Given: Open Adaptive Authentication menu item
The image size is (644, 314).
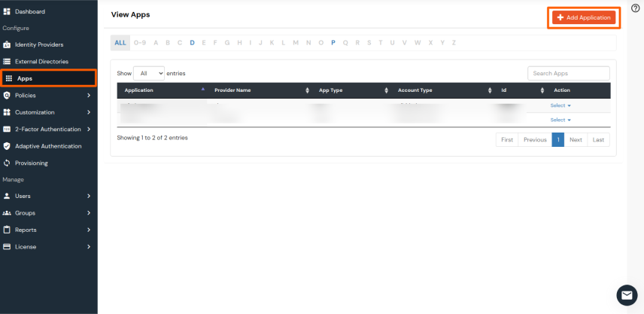Looking at the screenshot, I should coord(48,146).
